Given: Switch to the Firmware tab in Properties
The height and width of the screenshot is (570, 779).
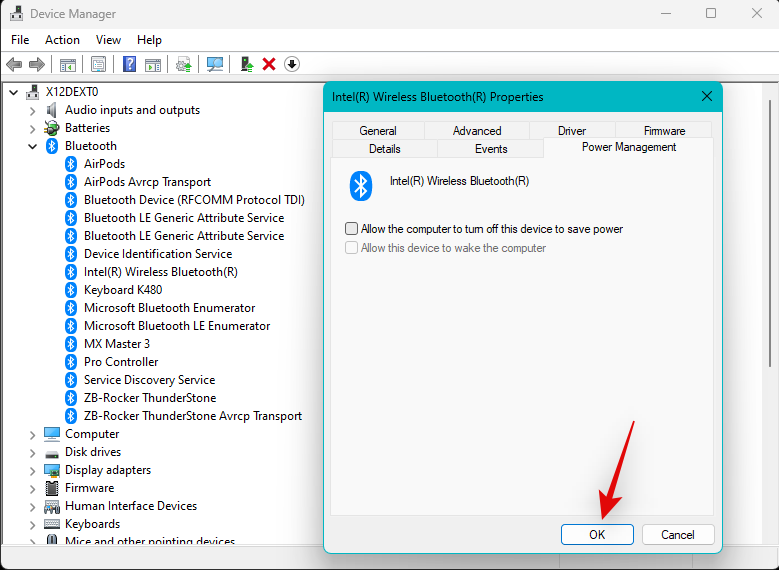Looking at the screenshot, I should tap(664, 131).
